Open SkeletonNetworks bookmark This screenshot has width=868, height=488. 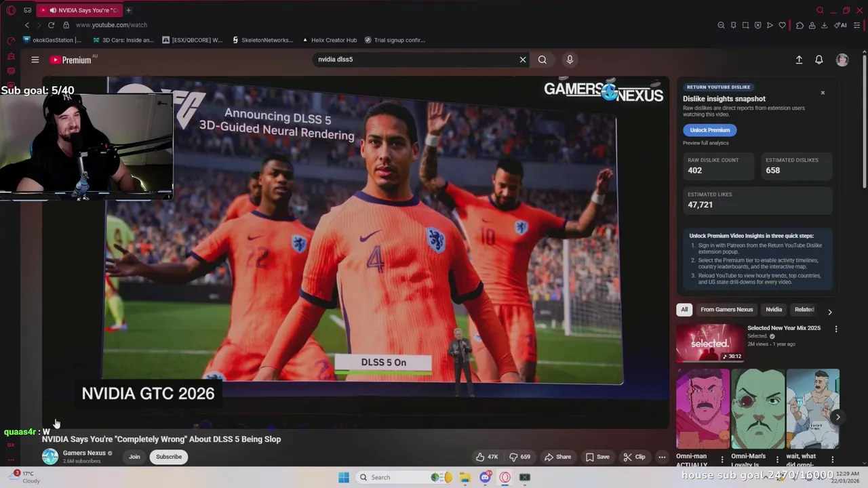click(262, 40)
